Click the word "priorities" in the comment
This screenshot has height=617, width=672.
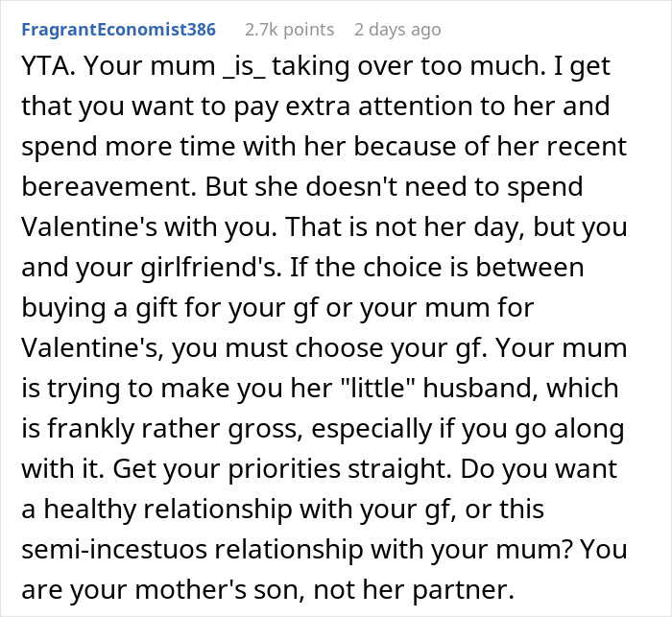[284, 469]
